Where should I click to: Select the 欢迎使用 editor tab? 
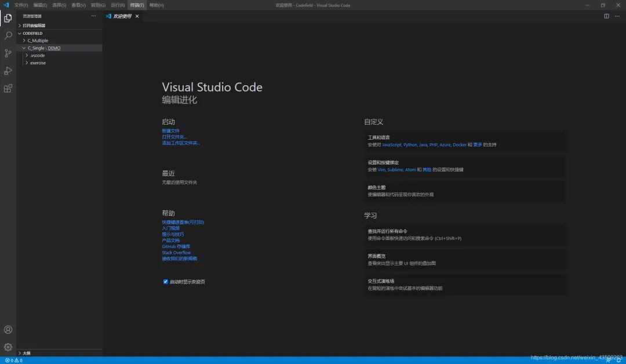click(x=122, y=16)
